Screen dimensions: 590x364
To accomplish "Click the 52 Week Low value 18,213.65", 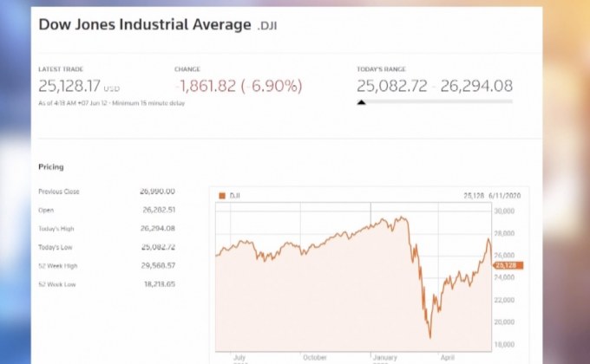I will pyautogui.click(x=157, y=283).
